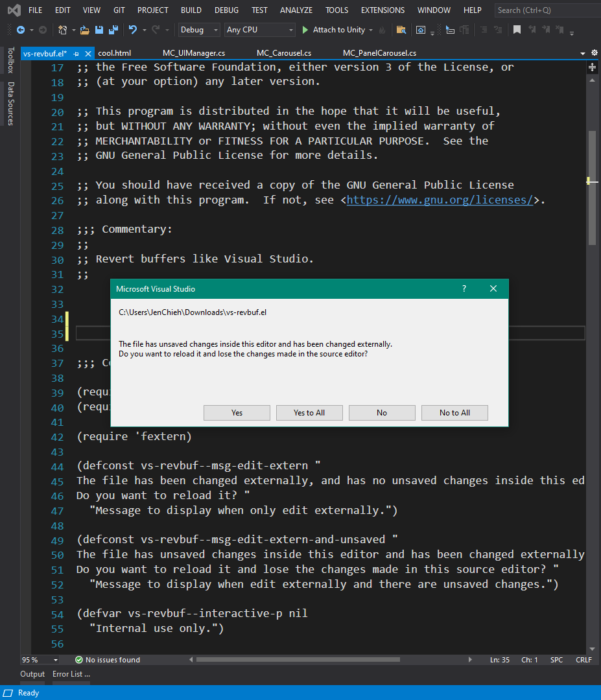Click the Redo arrow icon
This screenshot has width=601, height=700.
point(156,30)
